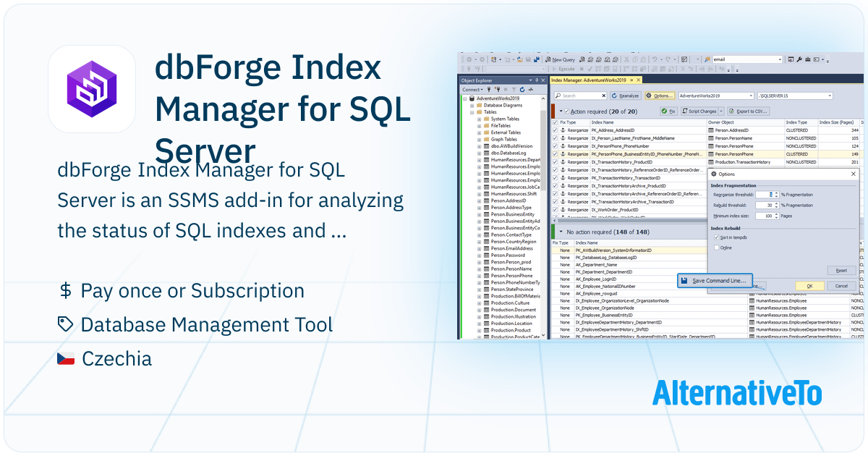This screenshot has width=868, height=456.
Task: Click the Save All icon in toolbar
Action: 536,59
